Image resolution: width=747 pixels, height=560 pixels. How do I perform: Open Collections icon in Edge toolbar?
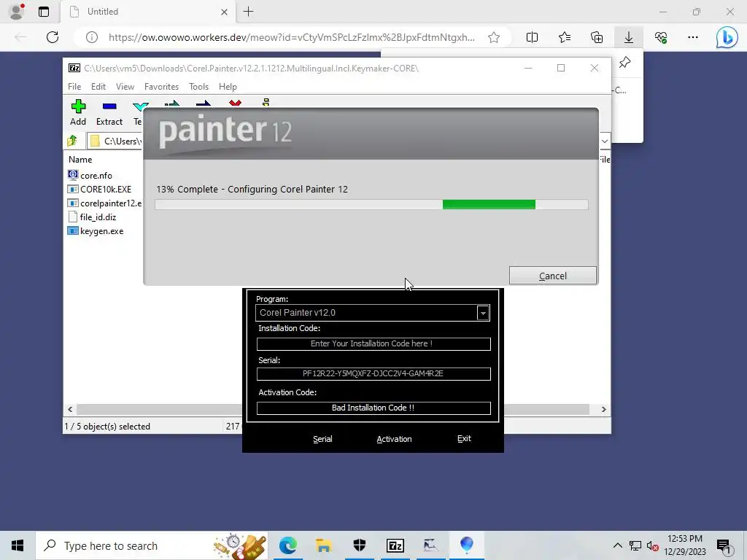click(597, 37)
